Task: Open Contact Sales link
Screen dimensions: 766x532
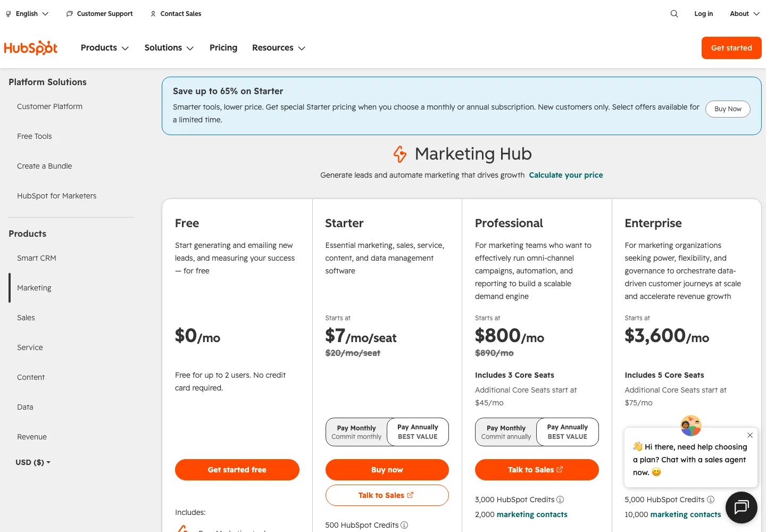Action: (x=176, y=14)
